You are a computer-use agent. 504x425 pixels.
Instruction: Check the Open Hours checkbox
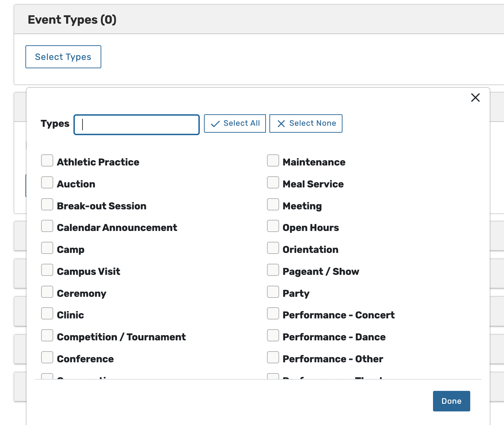tap(273, 226)
